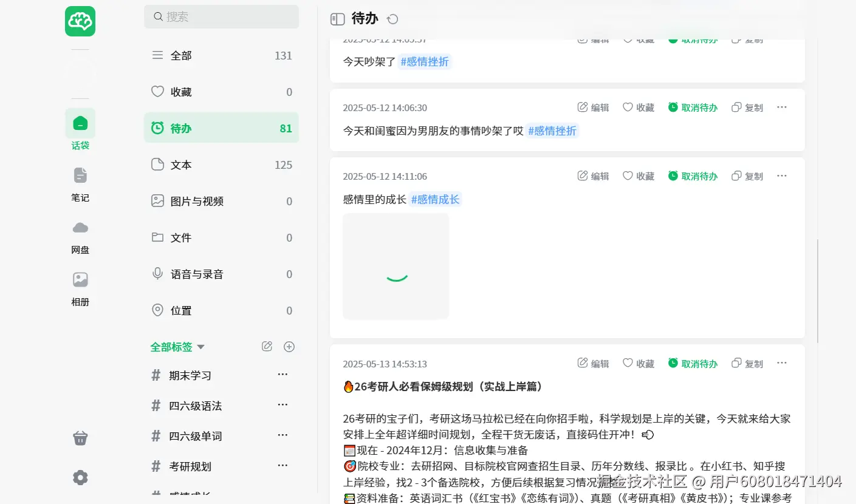Open the 笔记 notes section
856x504 pixels.
coord(80,184)
